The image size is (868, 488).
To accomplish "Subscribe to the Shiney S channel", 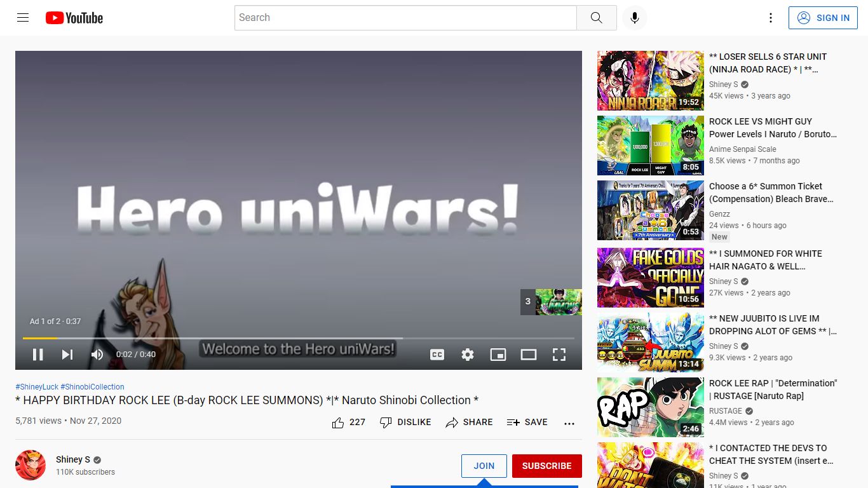I will pos(546,466).
